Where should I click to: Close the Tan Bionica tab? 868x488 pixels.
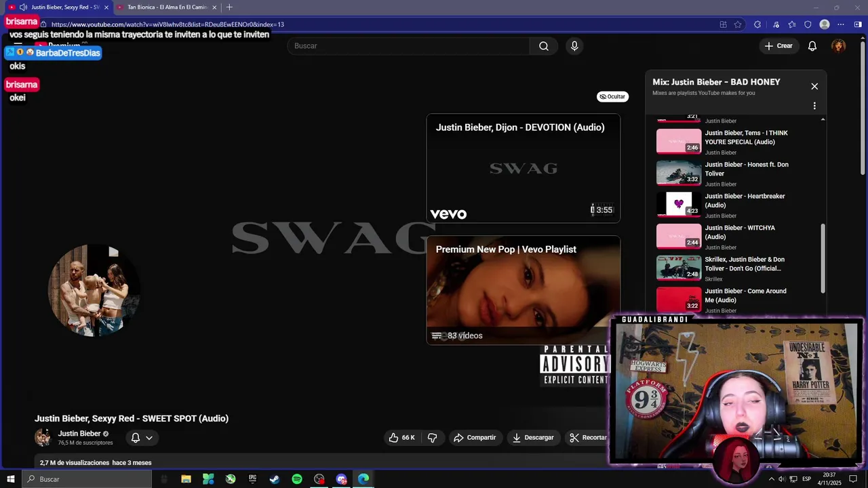215,7
